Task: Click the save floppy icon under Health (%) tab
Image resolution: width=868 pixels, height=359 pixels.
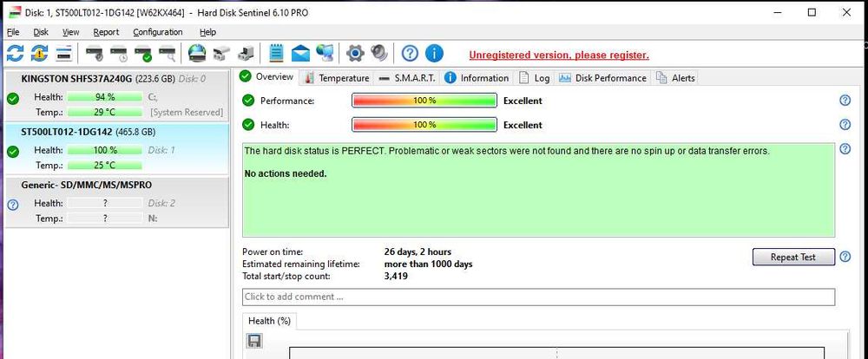Action: (254, 341)
